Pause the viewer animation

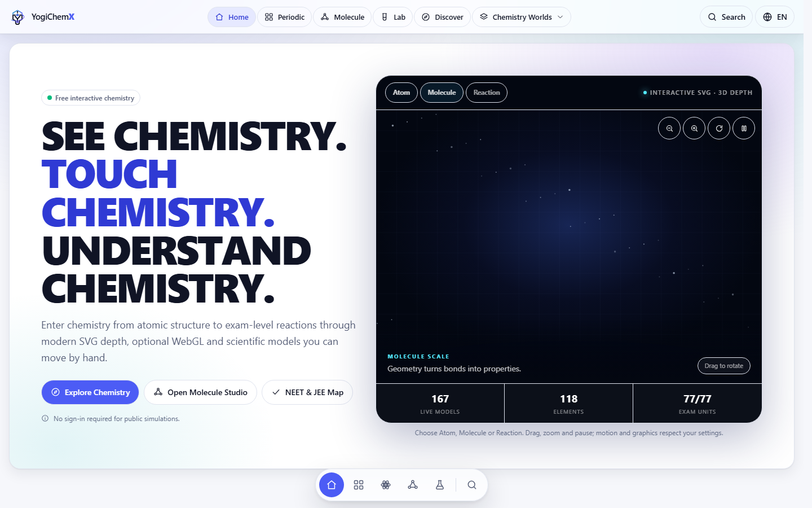click(744, 128)
